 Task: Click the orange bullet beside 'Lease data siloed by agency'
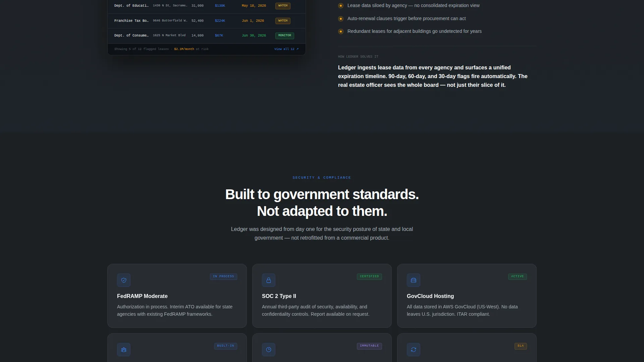341,6
